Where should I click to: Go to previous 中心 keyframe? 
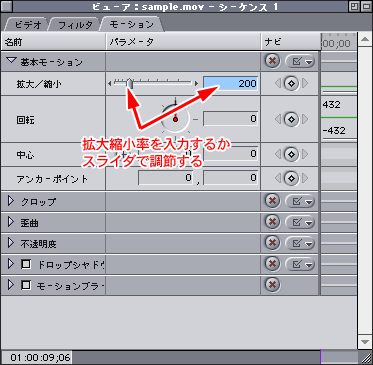click(278, 154)
